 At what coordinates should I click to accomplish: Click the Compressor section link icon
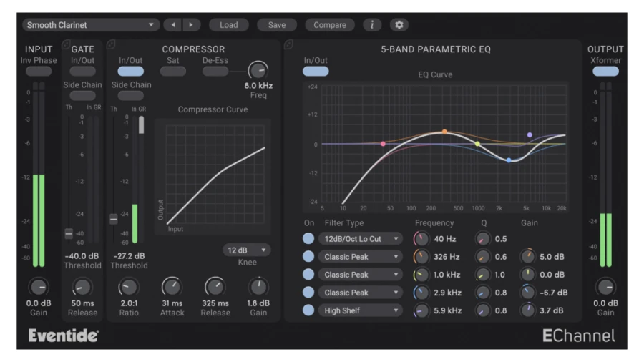[110, 44]
